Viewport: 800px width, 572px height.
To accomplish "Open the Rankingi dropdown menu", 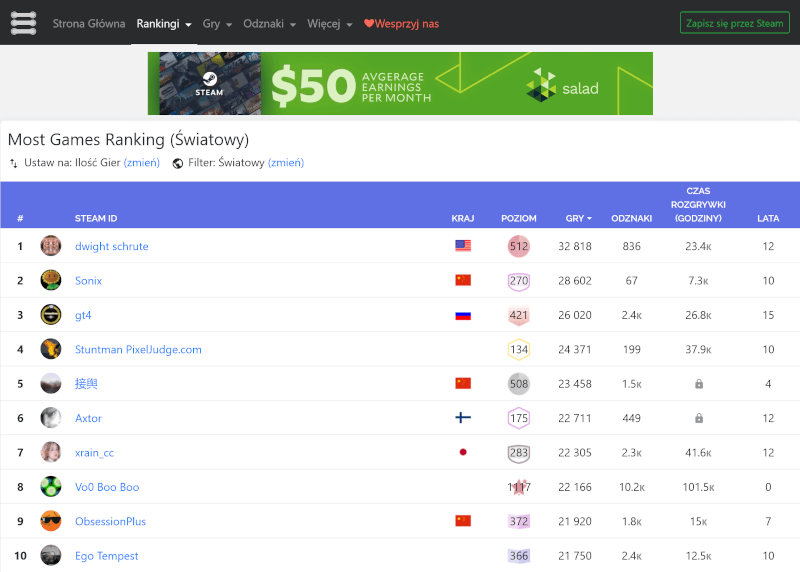I will 164,23.
